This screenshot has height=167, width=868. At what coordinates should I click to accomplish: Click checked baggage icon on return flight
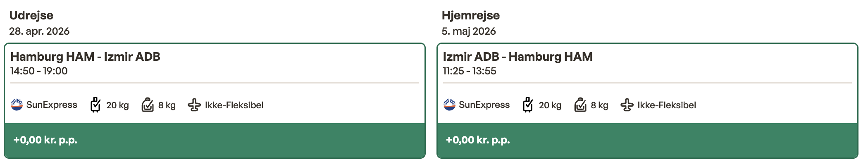click(x=528, y=105)
